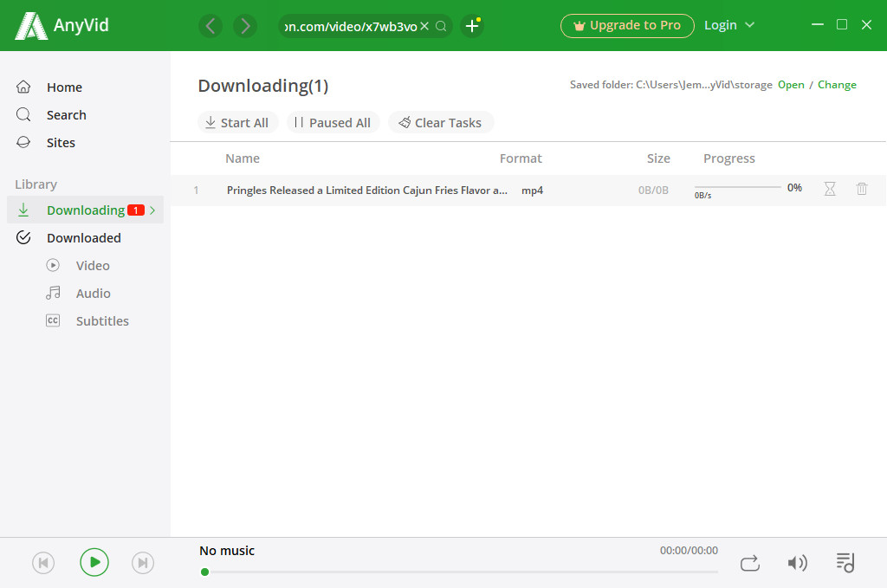Screen dimensions: 887x588
Task: Select the Downloading library item
Action: 85,210
